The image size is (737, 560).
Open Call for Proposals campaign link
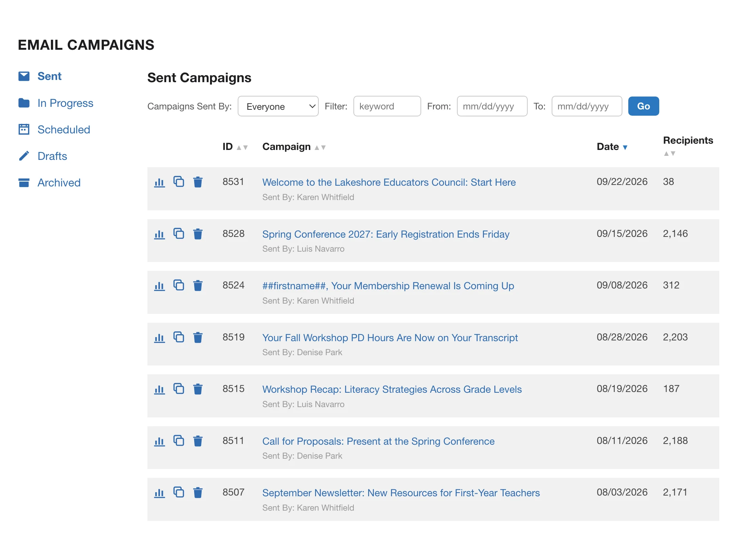[x=378, y=441]
